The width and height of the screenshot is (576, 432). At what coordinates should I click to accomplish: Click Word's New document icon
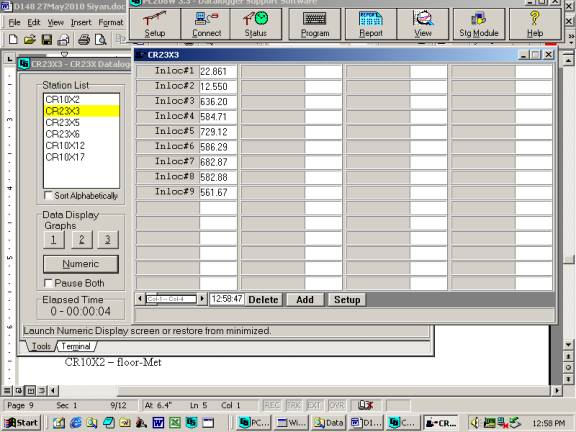pyautogui.click(x=13, y=39)
